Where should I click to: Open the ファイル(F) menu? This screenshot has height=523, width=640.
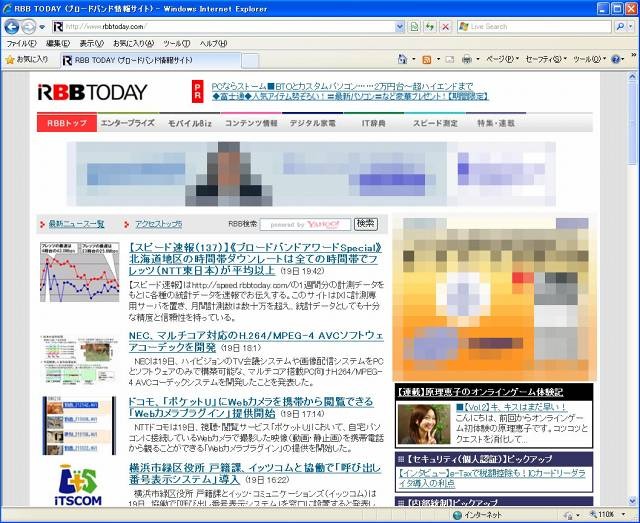pyautogui.click(x=21, y=43)
